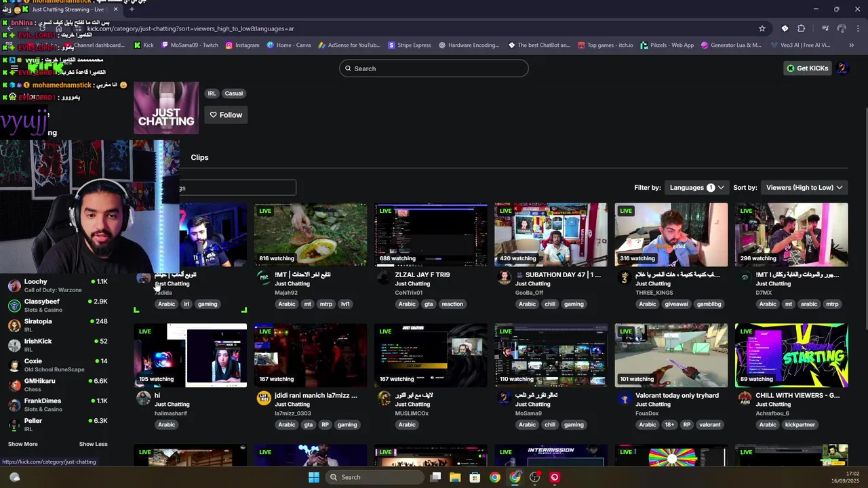Follow the Just Chatting category
868x488 pixels.
(x=226, y=115)
